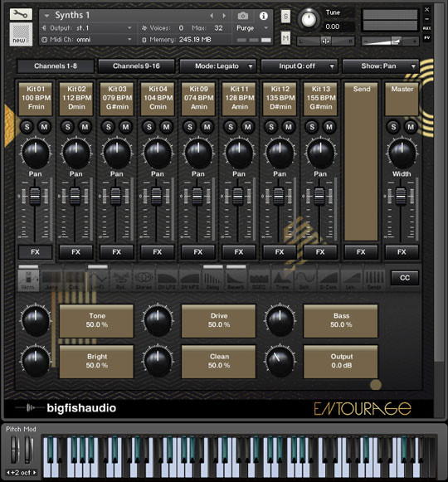
Task: Open FX for Kit 02 channel
Action: tap(76, 252)
